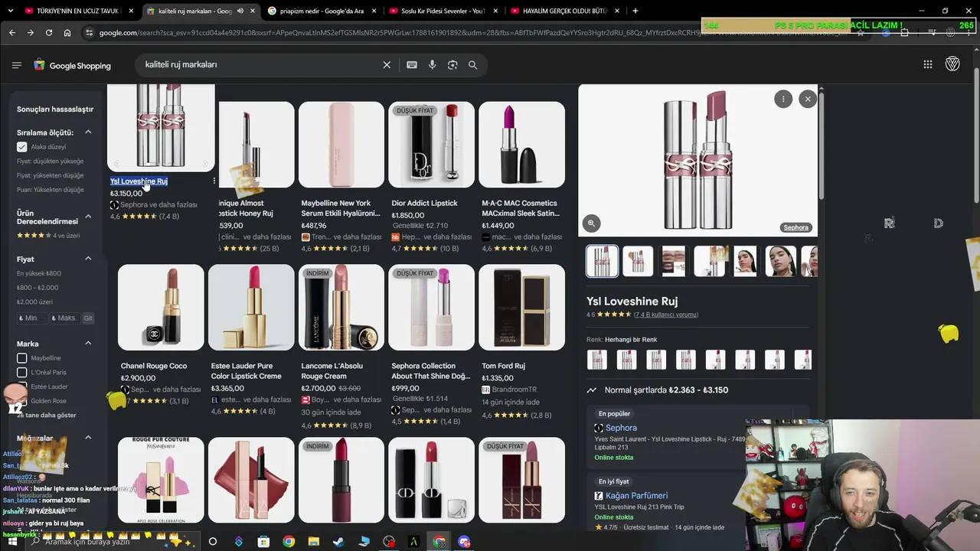This screenshot has height=551, width=980.
Task: Open the Kağan Parfümeri seller link
Action: (636, 496)
